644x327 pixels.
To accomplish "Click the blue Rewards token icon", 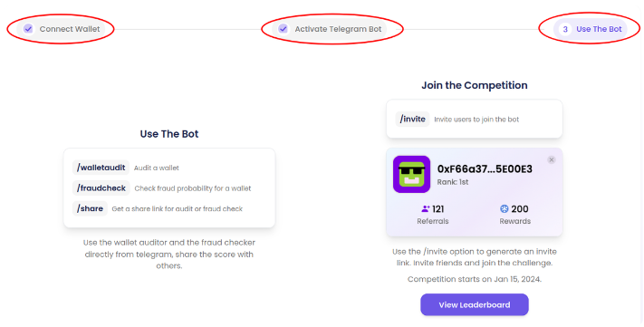I will pos(504,209).
